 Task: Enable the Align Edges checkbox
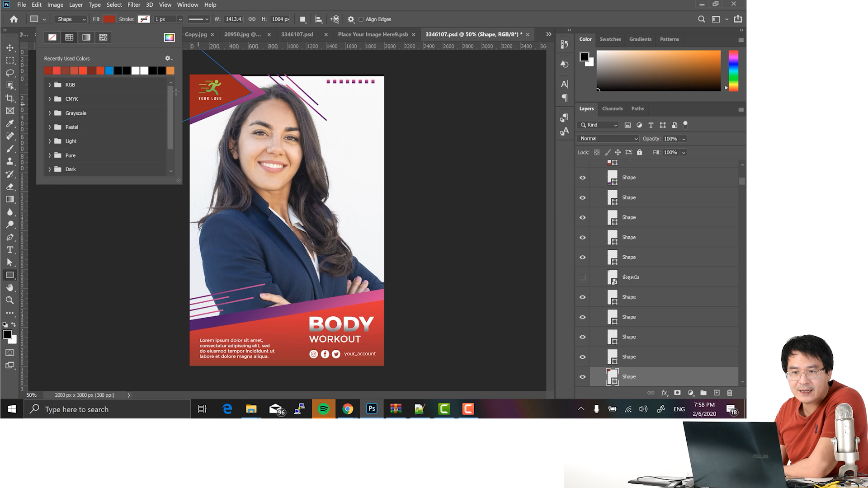(x=361, y=19)
